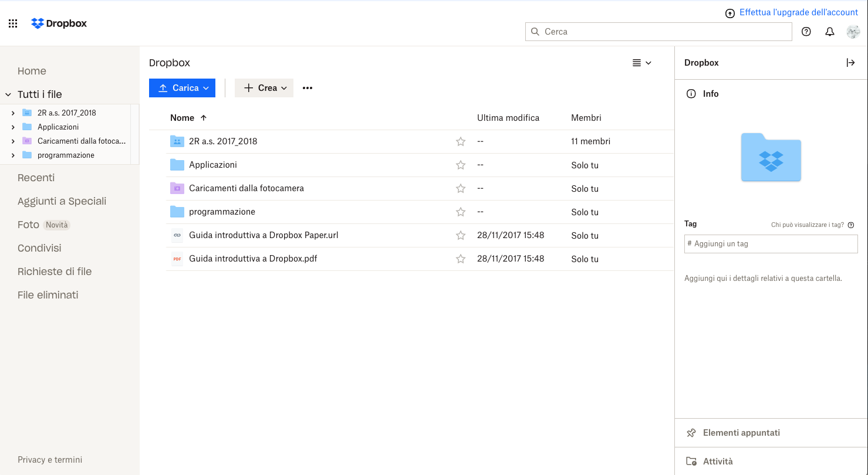
Task: Click the folder activity icon beside Attività
Action: point(691,462)
